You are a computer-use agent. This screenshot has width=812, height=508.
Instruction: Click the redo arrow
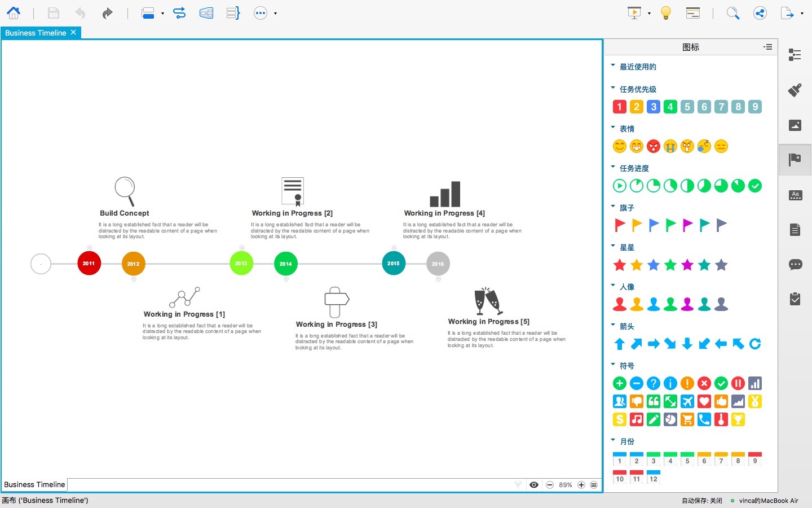click(x=108, y=13)
